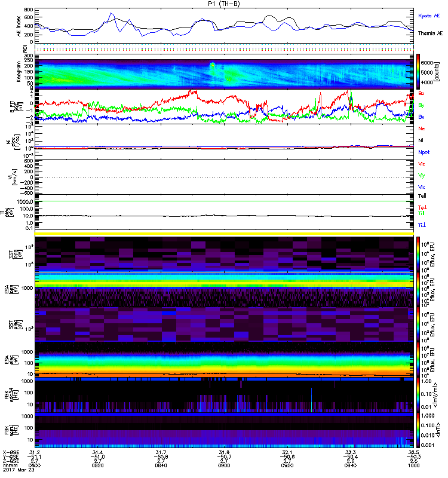This screenshot has height=478, width=448.
Task: Click the Keogram axis title
Action: coord(19,72)
